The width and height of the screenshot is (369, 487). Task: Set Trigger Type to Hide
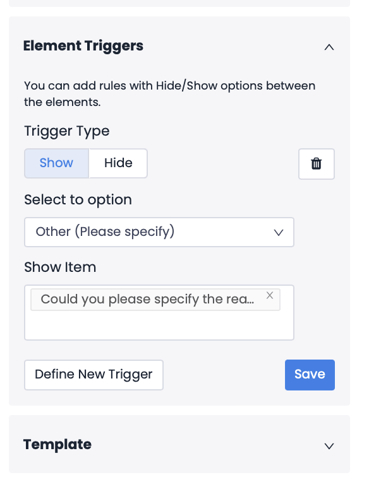tap(118, 163)
